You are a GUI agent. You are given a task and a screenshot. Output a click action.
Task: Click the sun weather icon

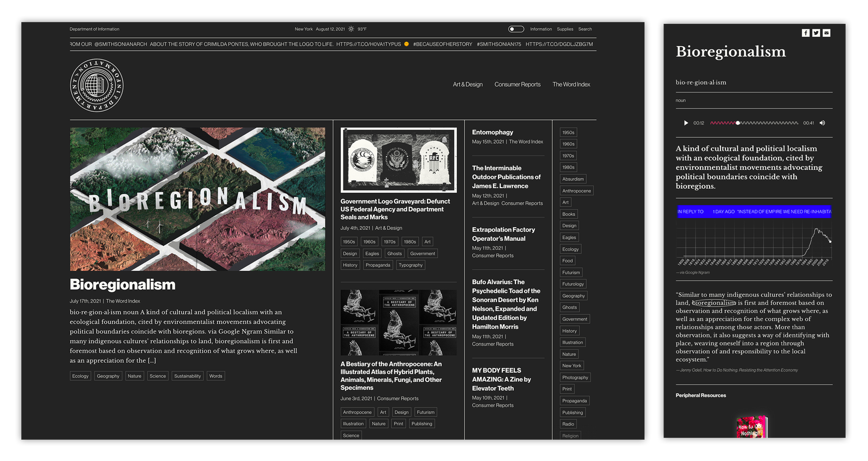pos(351,29)
